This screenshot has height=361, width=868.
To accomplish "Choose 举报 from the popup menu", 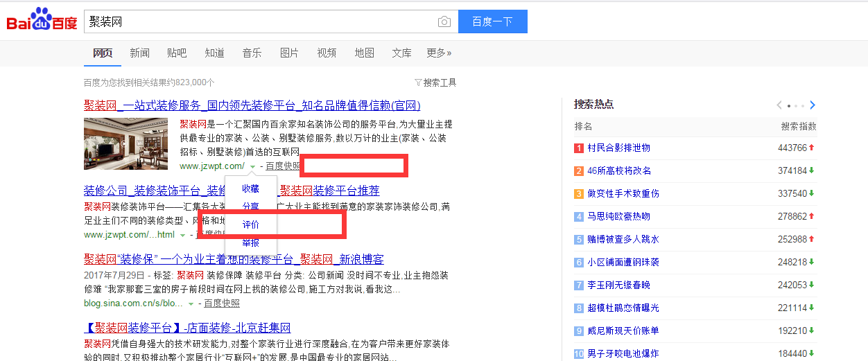I will [251, 243].
